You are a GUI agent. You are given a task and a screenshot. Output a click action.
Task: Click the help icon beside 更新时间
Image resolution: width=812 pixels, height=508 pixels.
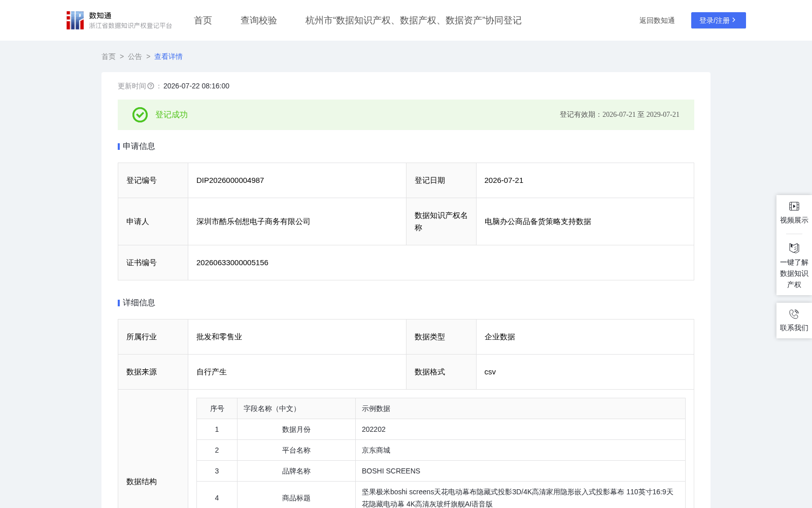click(151, 86)
